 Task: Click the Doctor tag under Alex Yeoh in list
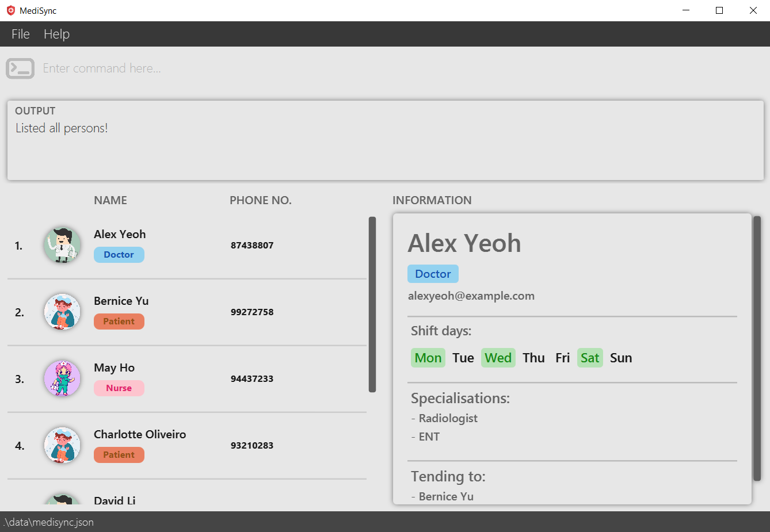[119, 255]
